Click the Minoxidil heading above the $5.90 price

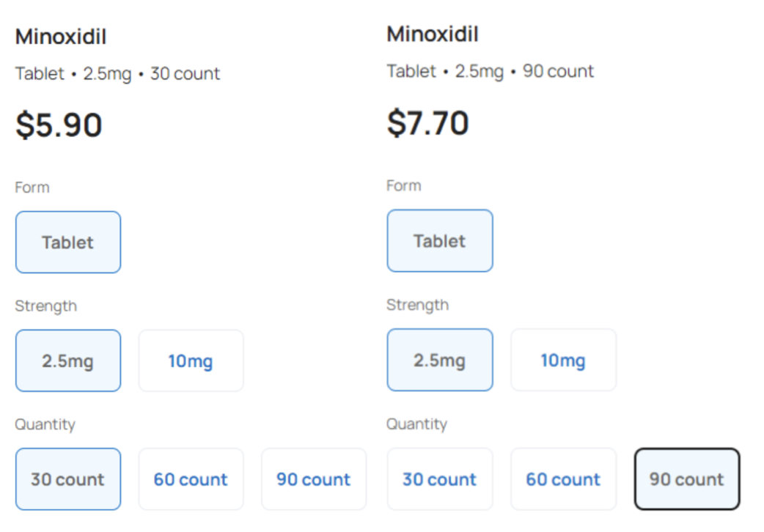(x=61, y=37)
